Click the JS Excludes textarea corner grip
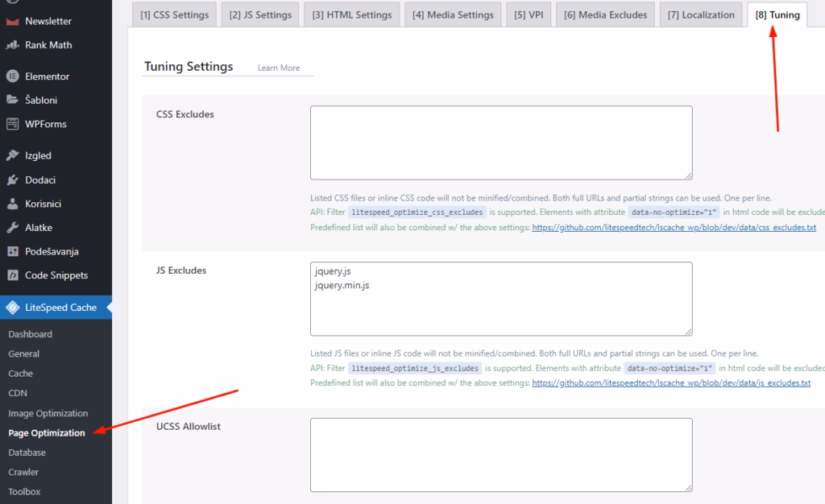The width and height of the screenshot is (825, 504). [688, 332]
